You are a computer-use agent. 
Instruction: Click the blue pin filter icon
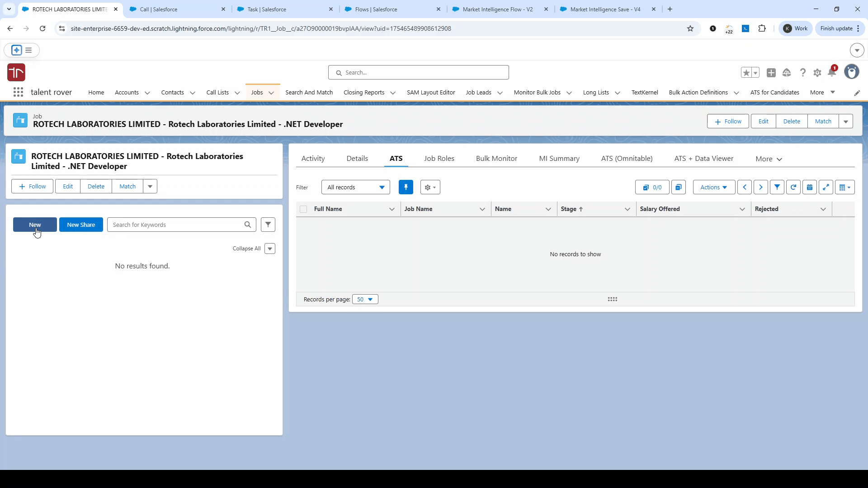[x=406, y=187]
